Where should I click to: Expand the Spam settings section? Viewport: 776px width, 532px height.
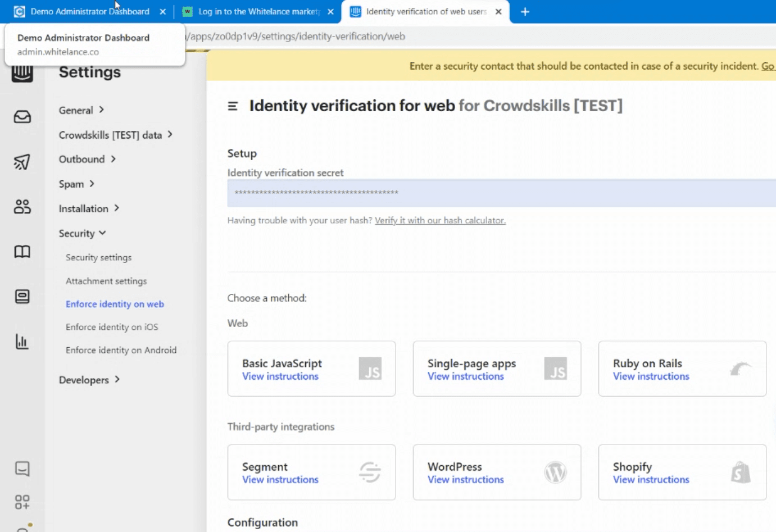[x=76, y=184]
